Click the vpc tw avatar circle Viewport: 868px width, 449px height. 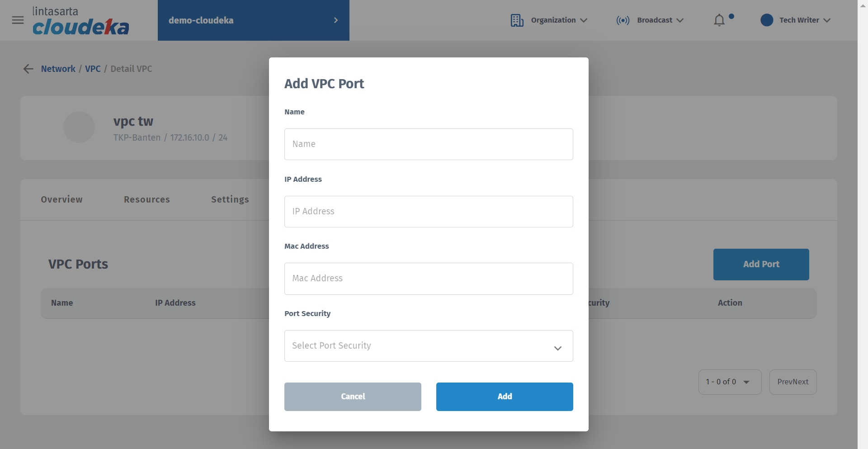click(x=79, y=127)
